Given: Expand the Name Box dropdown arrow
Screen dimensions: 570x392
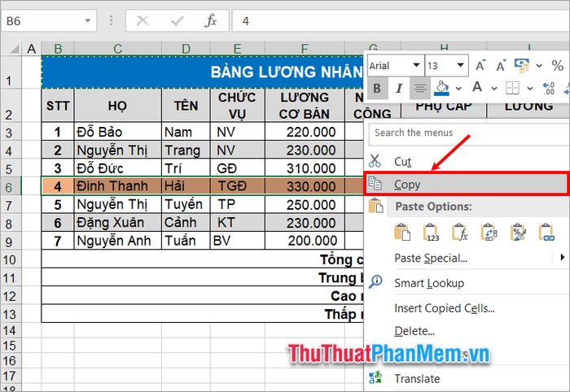Looking at the screenshot, I should pyautogui.click(x=87, y=20).
